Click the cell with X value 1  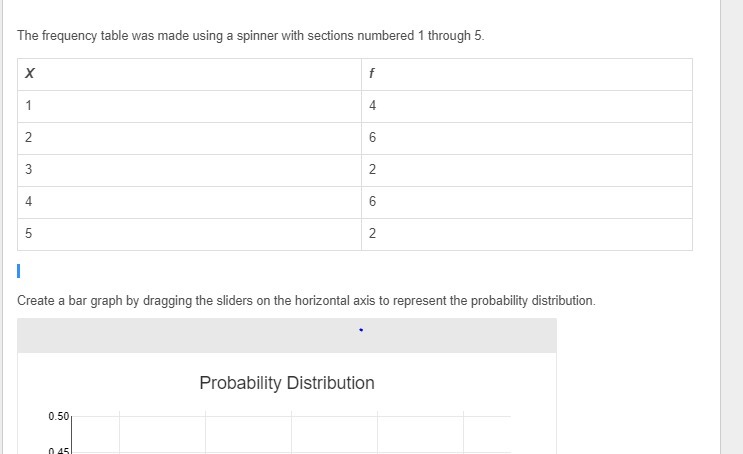[190, 106]
